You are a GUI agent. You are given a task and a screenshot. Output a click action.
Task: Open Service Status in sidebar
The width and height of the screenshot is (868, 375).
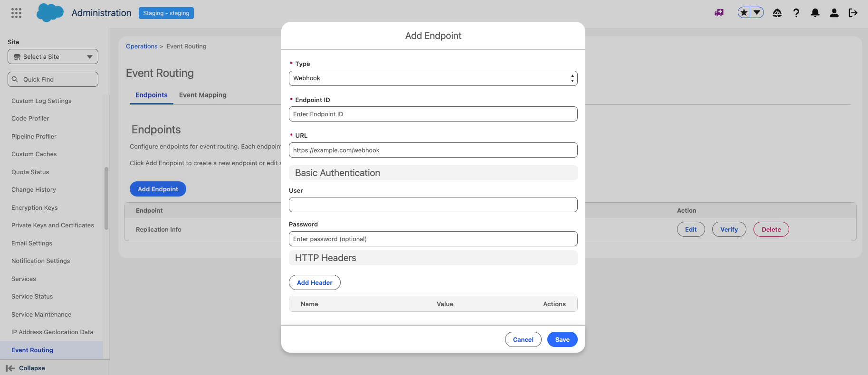click(x=32, y=296)
